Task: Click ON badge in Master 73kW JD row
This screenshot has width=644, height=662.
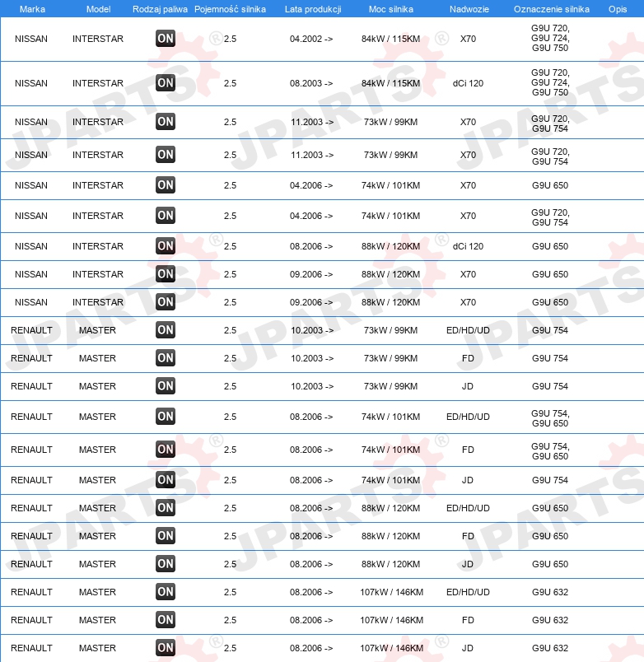Action: click(x=165, y=386)
